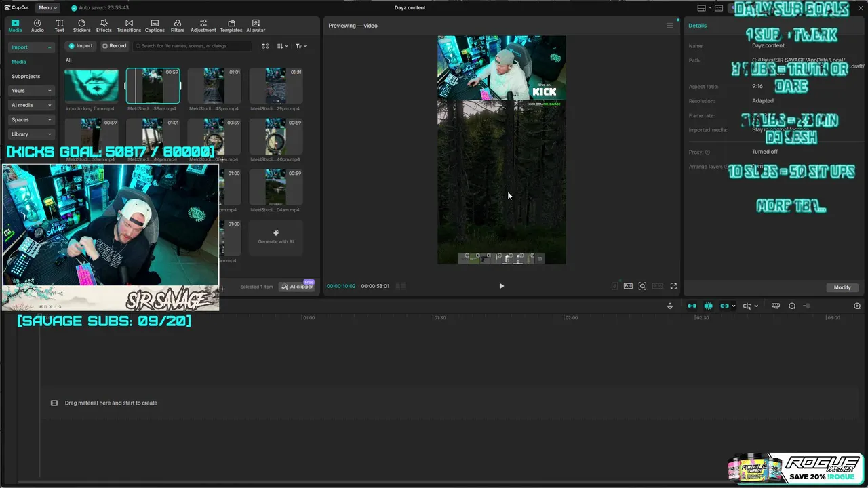The height and width of the screenshot is (488, 868).
Task: Open the media filter dropdown
Action: point(301,46)
